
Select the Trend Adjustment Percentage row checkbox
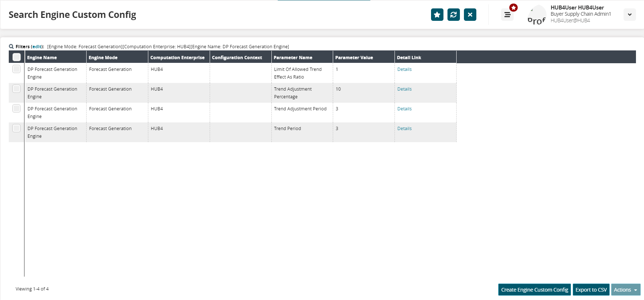click(x=16, y=89)
